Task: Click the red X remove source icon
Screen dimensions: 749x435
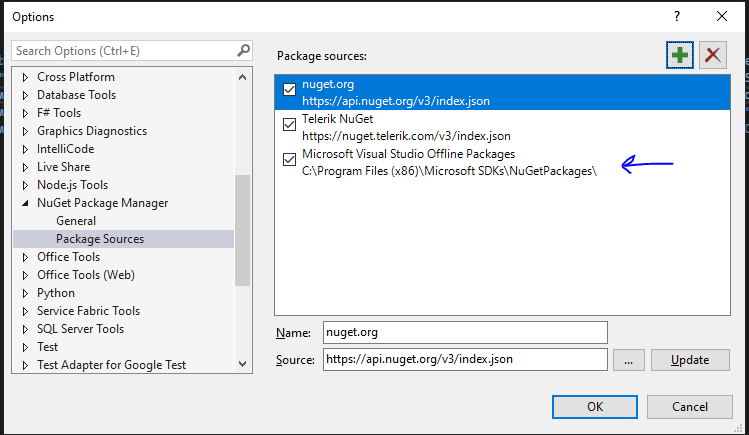Action: point(712,55)
